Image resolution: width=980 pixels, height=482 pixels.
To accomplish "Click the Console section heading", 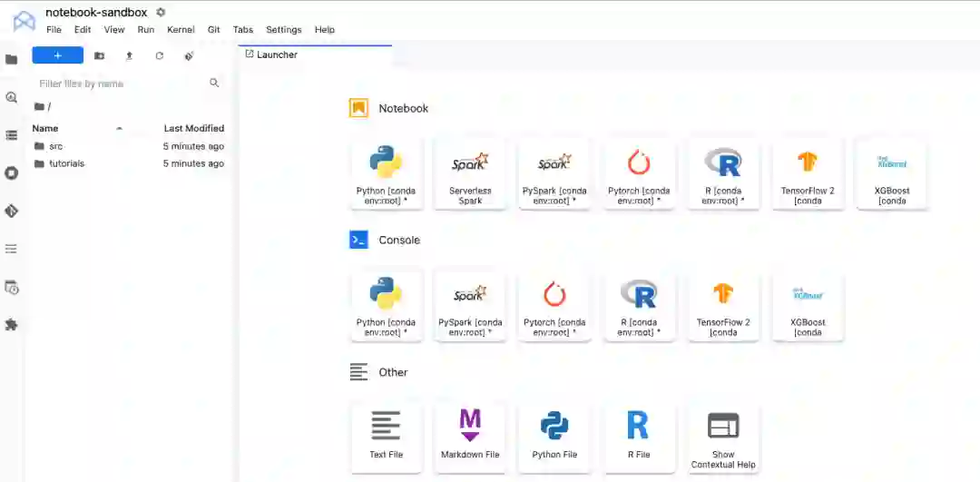I will coord(398,240).
